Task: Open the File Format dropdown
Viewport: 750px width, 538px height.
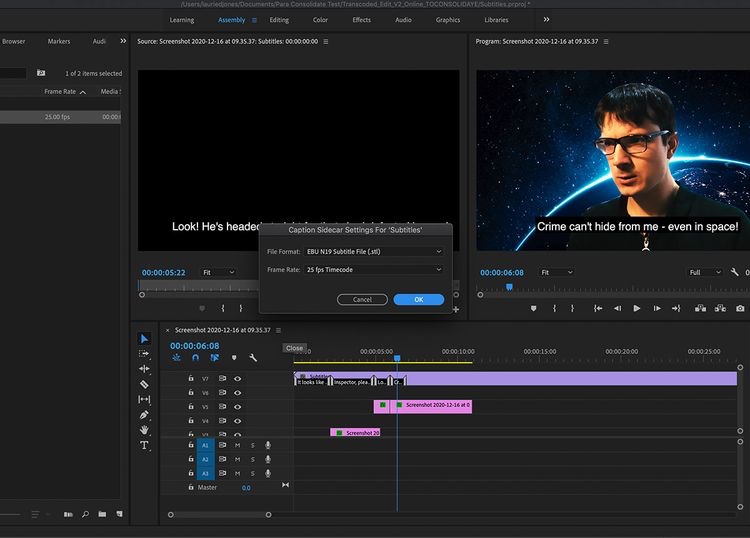Action: [x=374, y=252]
